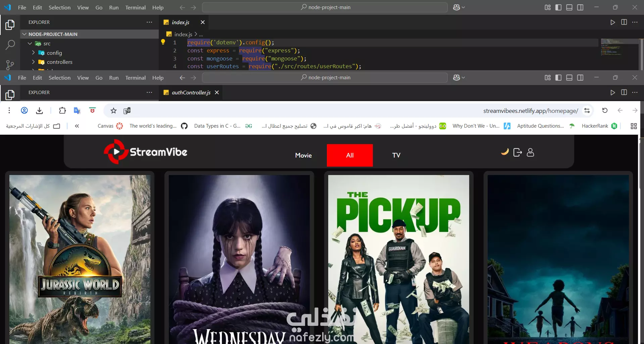
Task: Open Copilot dropdown arrow in top title bar
Action: click(x=463, y=7)
